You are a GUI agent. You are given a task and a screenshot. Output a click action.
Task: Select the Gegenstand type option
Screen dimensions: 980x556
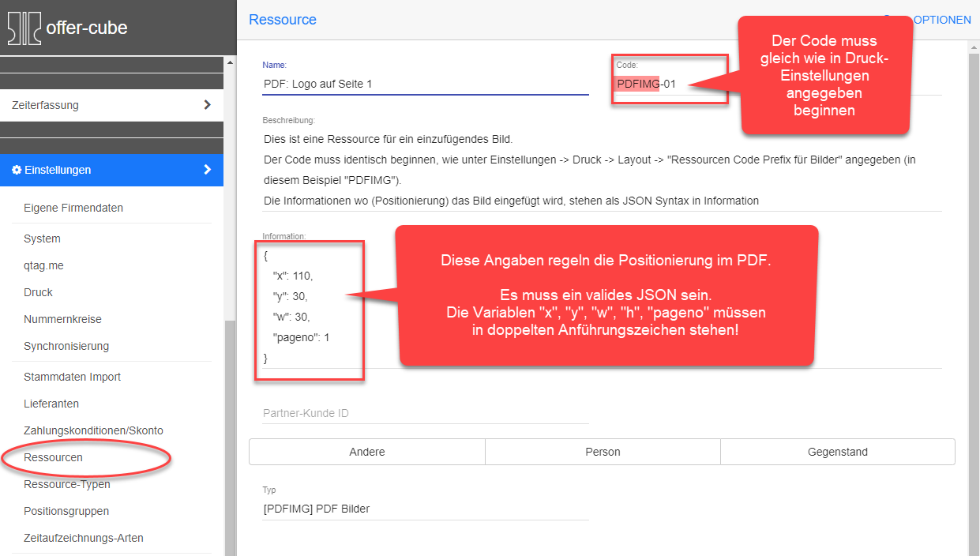click(x=837, y=452)
